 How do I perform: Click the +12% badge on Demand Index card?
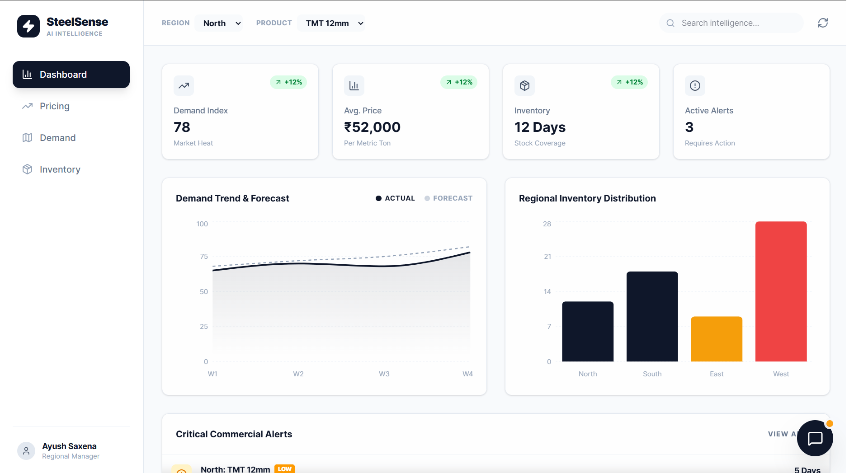(288, 82)
